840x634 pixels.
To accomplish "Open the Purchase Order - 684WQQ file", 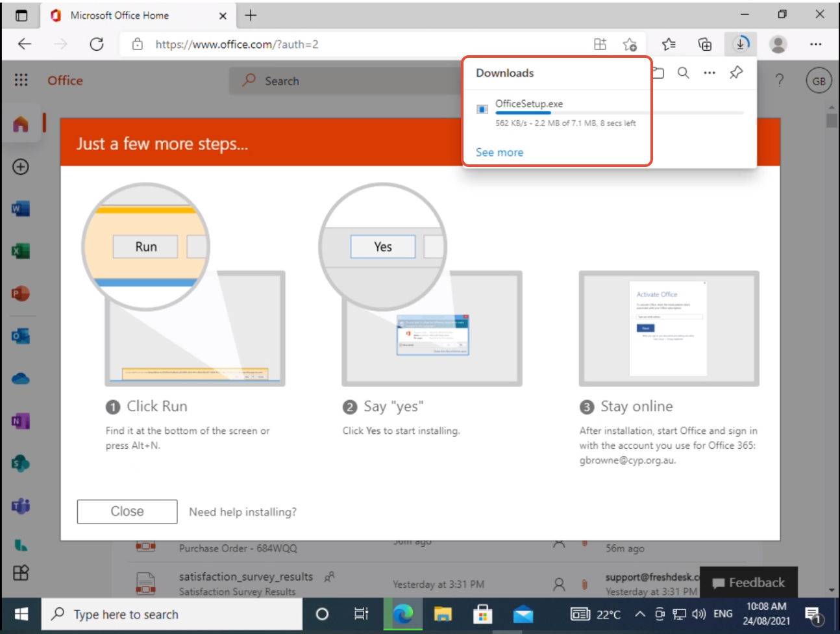I will tap(238, 548).
